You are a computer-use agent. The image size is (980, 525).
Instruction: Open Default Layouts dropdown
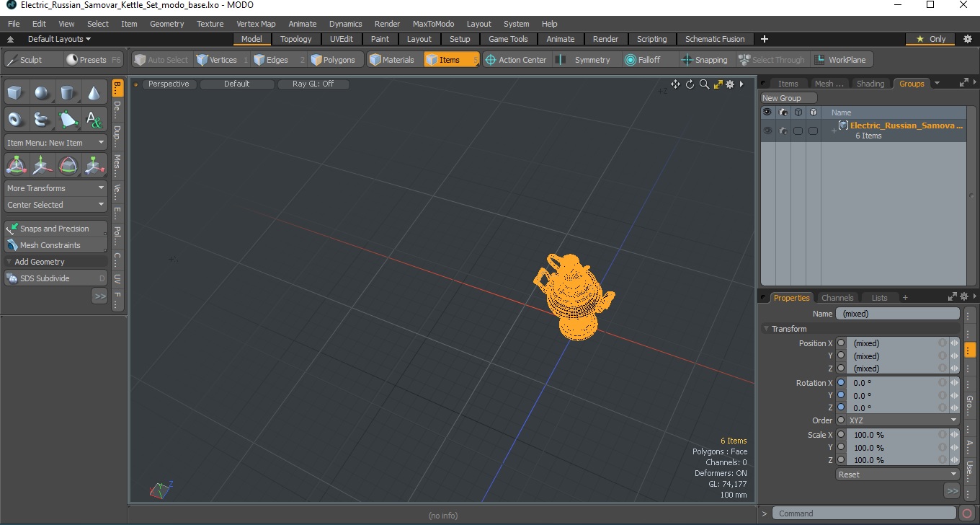coord(59,39)
